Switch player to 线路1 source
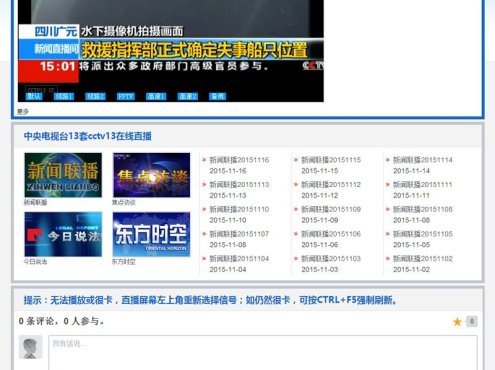 click(x=64, y=96)
